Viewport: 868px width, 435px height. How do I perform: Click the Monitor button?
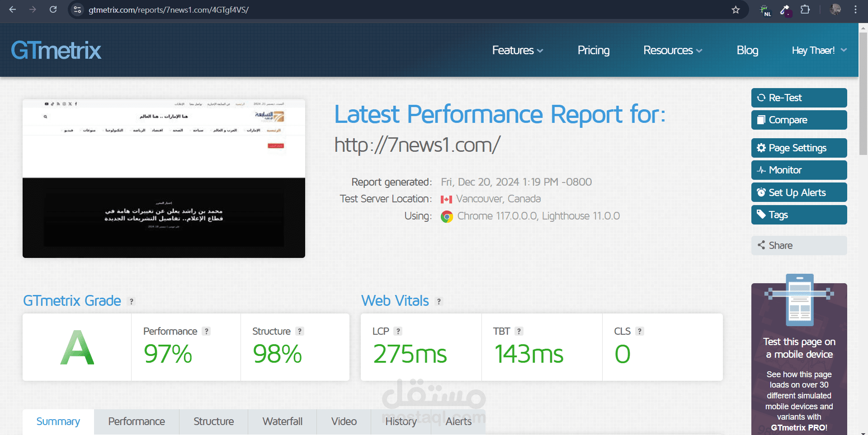pos(799,170)
